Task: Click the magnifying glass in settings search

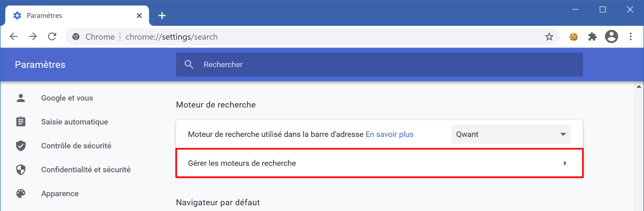Action: [189, 64]
